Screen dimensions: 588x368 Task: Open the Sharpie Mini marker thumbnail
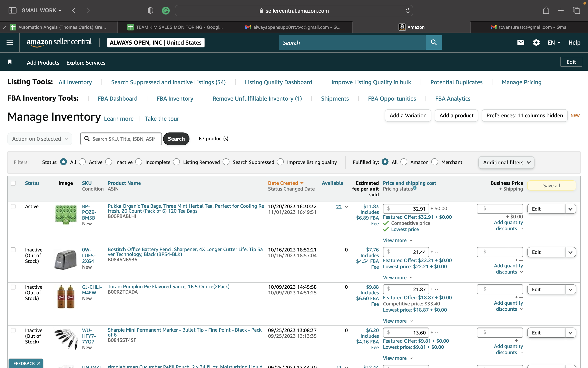pyautogui.click(x=66, y=339)
